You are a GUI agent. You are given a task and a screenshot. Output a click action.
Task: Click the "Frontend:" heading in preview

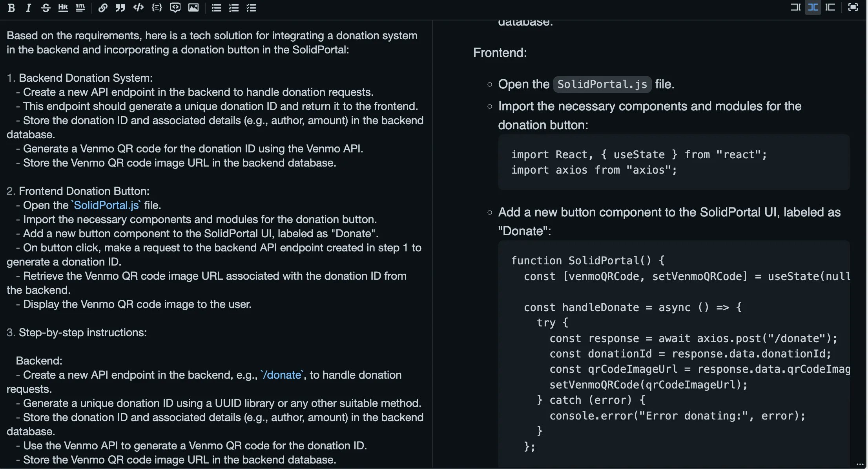[x=500, y=53]
